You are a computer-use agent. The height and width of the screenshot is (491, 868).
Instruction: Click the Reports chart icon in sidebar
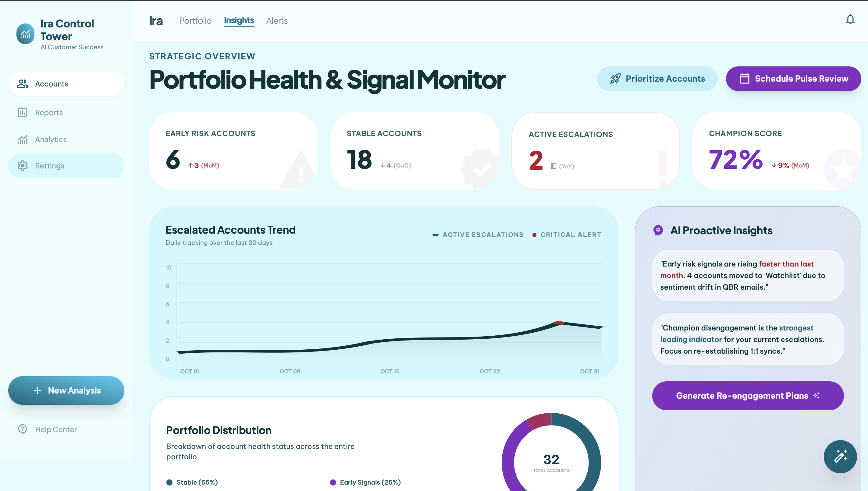click(x=23, y=112)
